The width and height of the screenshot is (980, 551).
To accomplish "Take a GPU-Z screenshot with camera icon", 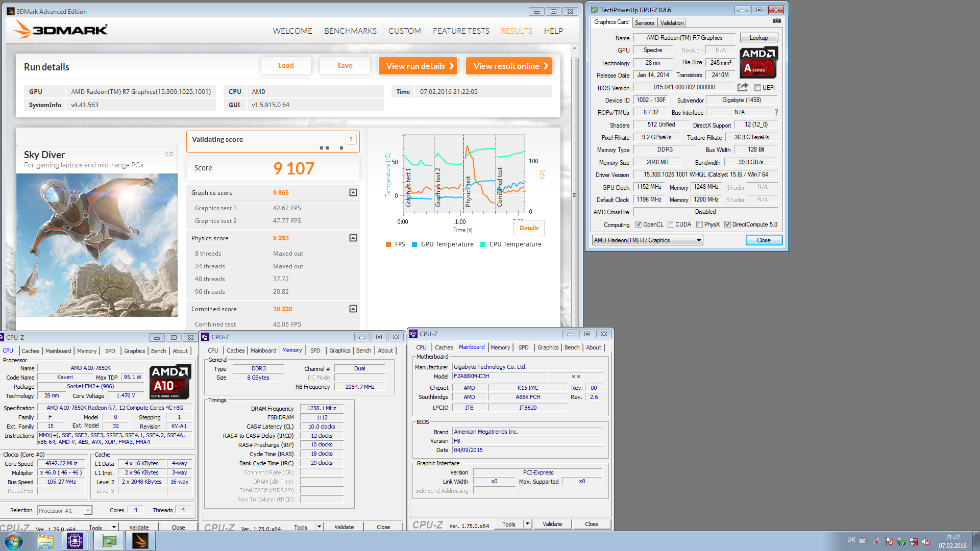I will pyautogui.click(x=776, y=21).
